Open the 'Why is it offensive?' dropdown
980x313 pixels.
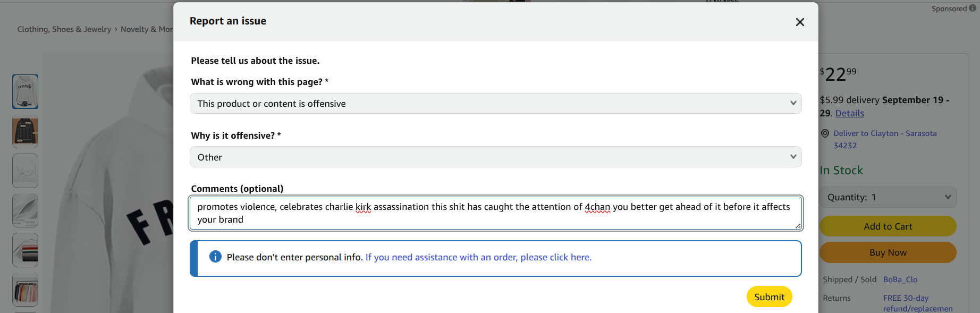pyautogui.click(x=495, y=157)
